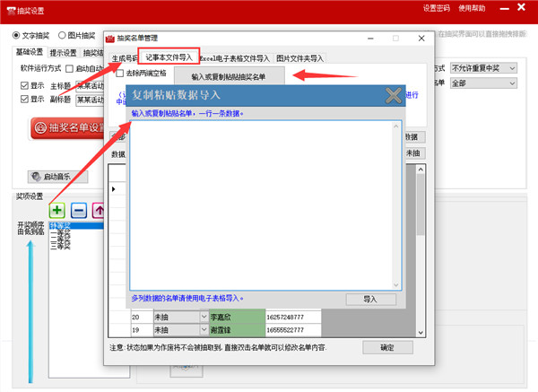Screen dimensions: 538x392
Task: Click the name cell 李嘉欣
Action: click(237, 317)
